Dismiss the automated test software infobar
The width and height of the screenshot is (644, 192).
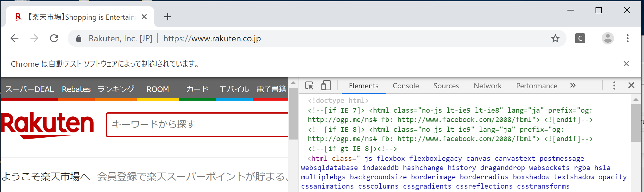626,64
